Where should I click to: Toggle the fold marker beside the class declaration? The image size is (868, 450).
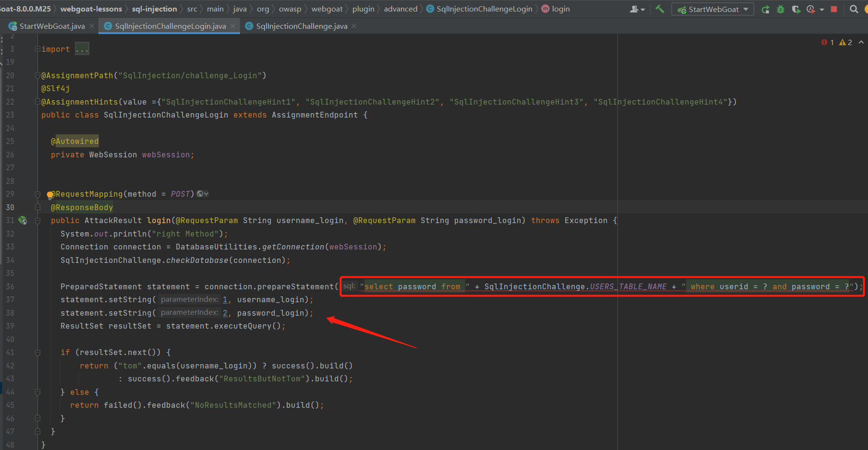37,102
